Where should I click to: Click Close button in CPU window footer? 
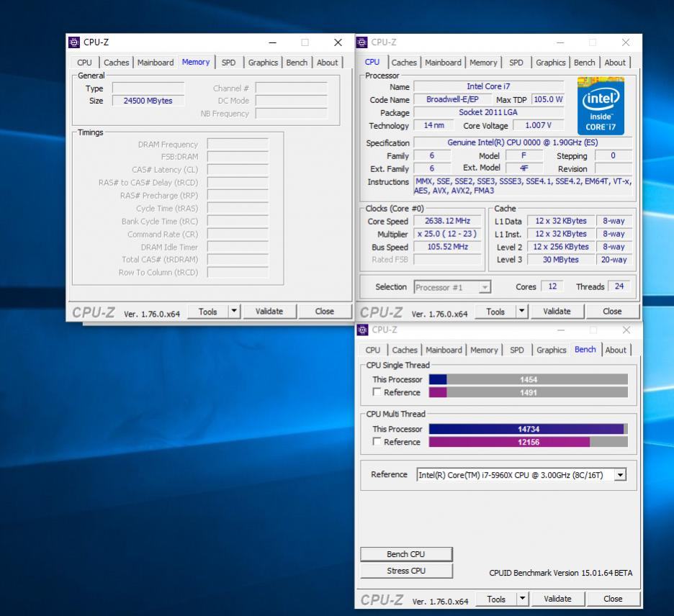(612, 311)
